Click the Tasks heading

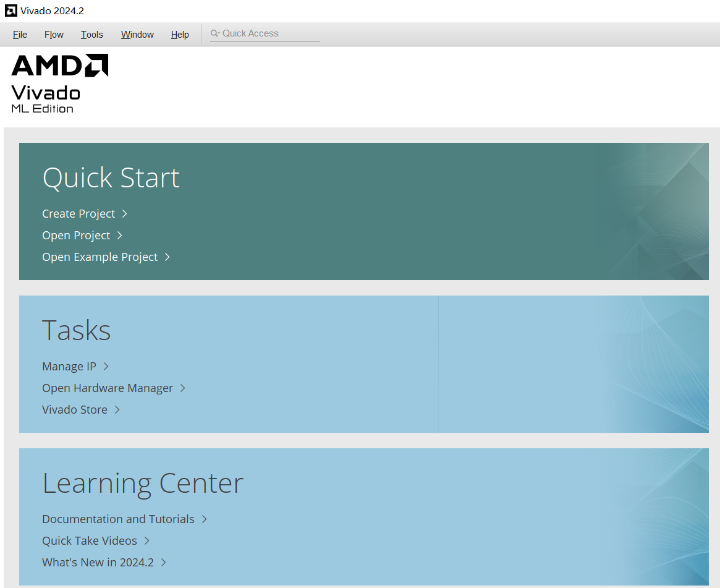[76, 330]
